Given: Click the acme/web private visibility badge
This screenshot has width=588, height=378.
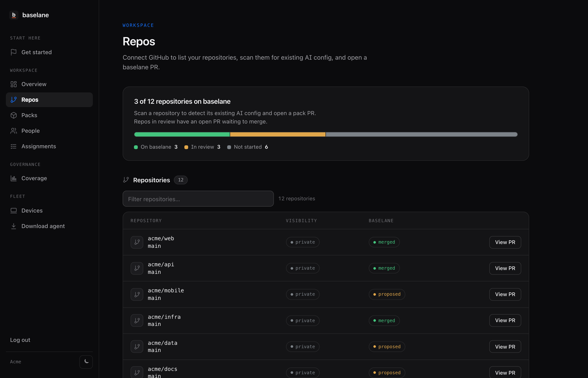Looking at the screenshot, I should pos(303,242).
